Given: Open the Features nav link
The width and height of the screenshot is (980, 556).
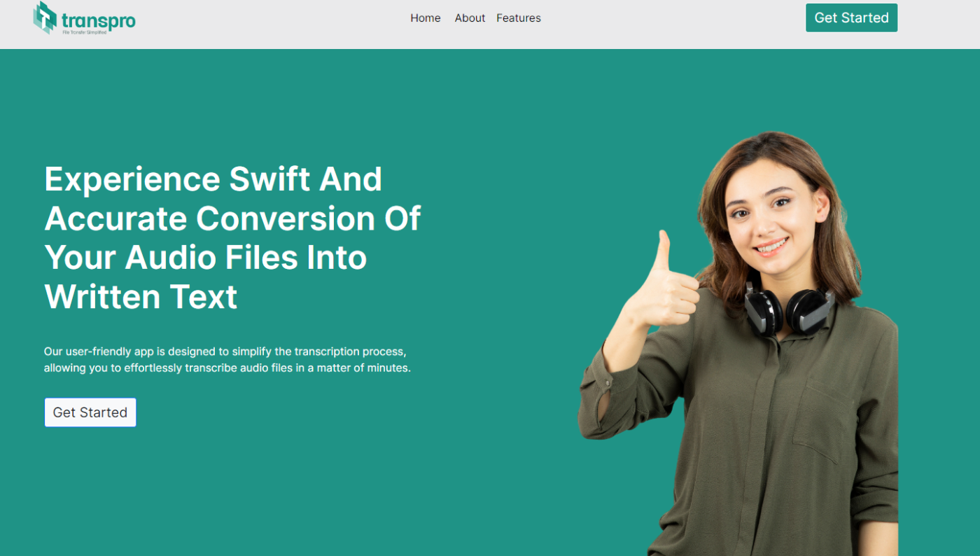Looking at the screenshot, I should click(519, 18).
